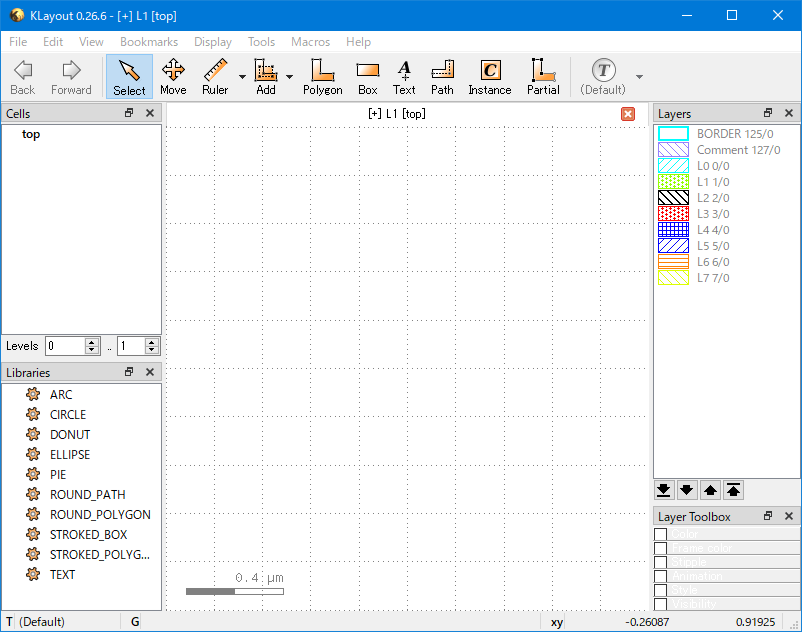Close the Layer Toolbox panel

789,516
